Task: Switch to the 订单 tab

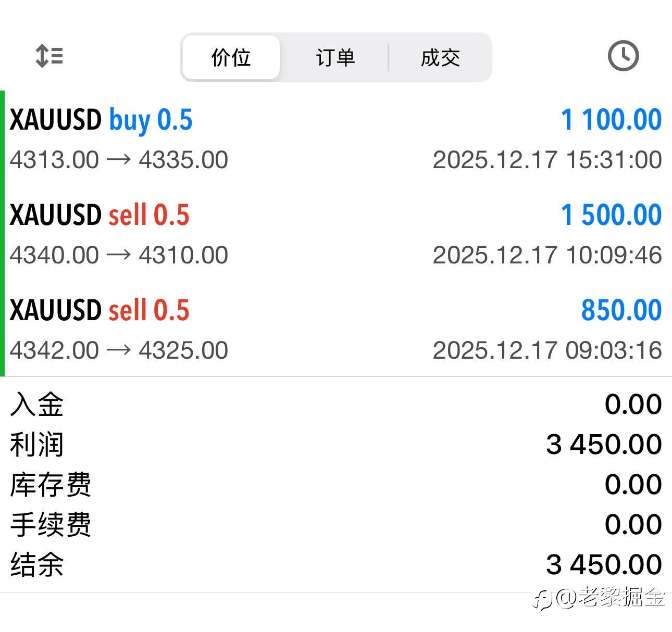Action: 335,57
